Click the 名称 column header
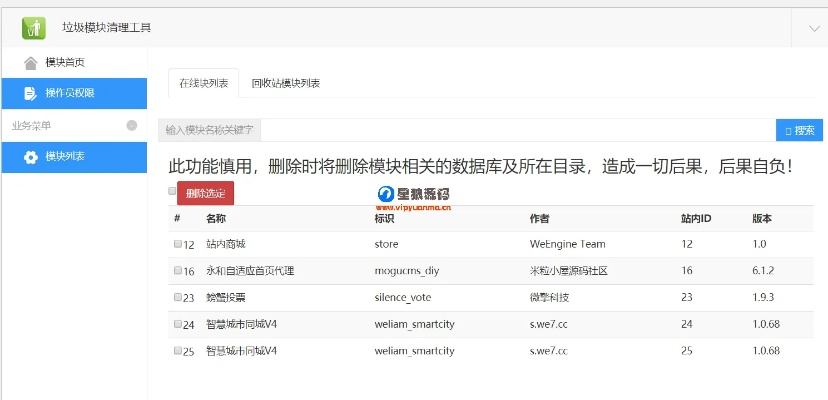 click(x=216, y=219)
